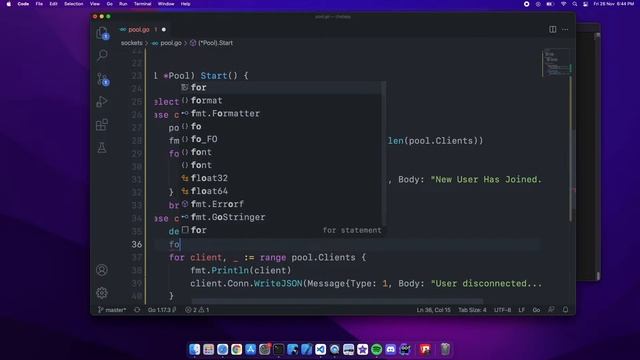
Task: Open Finder from the dock
Action: [x=195, y=349]
